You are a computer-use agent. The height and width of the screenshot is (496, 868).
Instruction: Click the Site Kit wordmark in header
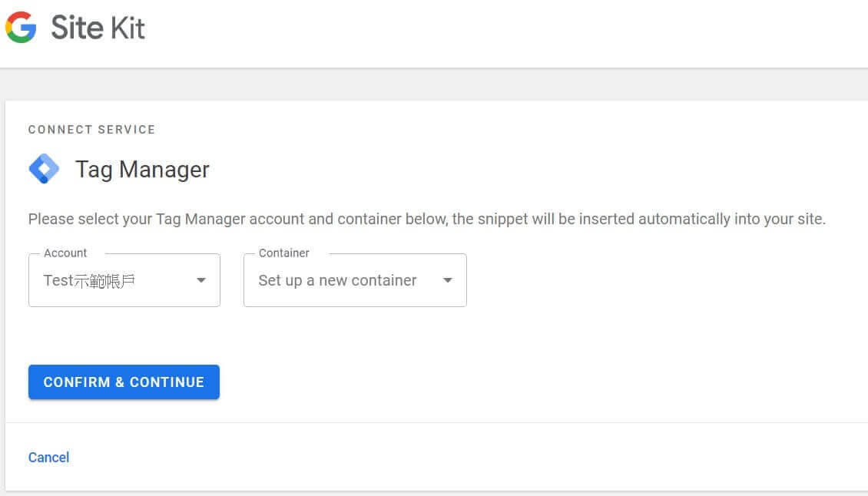pos(98,28)
